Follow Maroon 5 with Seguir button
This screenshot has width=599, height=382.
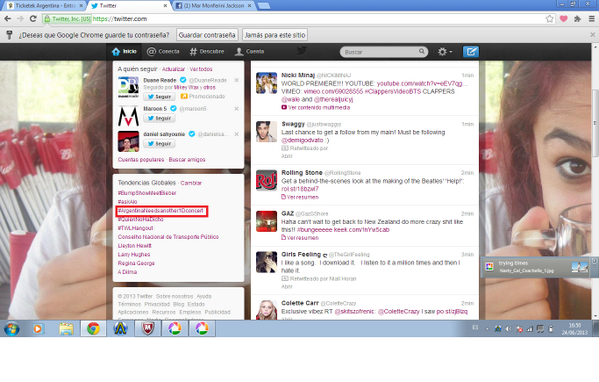pos(159,118)
